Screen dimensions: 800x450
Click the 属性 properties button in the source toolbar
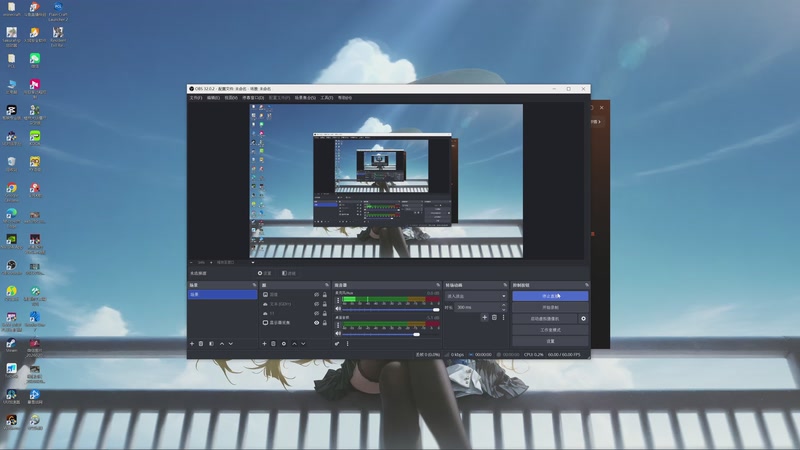pyautogui.click(x=265, y=273)
